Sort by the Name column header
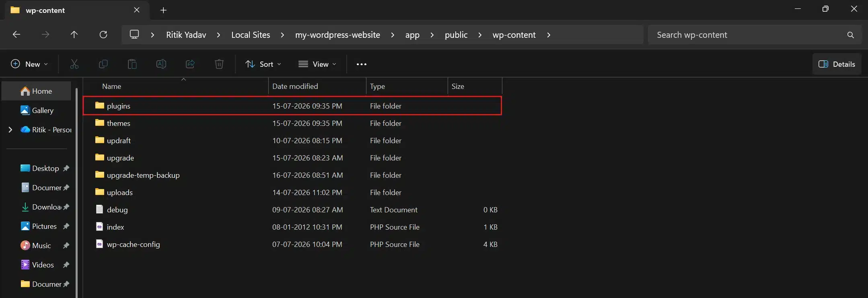Screen dimensions: 868x298 [x=176, y=86]
